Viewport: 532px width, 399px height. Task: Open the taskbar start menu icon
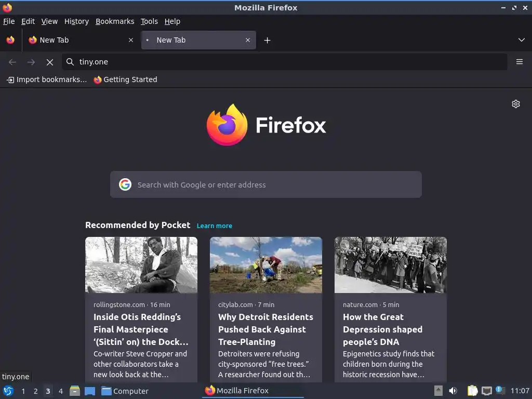(8, 391)
